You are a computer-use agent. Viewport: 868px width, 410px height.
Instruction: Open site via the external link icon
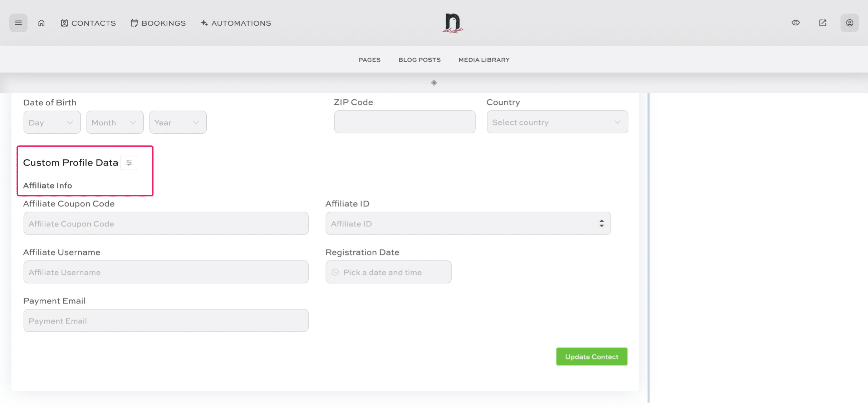point(822,23)
